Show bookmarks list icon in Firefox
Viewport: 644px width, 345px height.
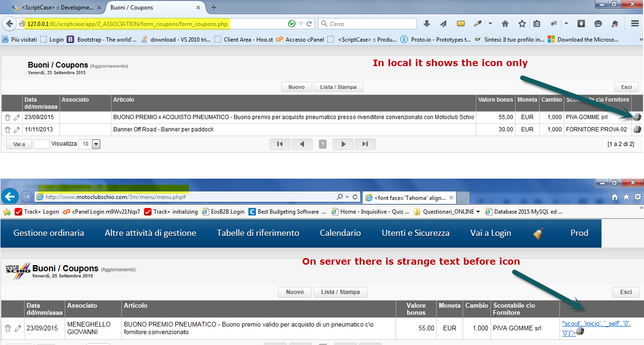coord(537,24)
